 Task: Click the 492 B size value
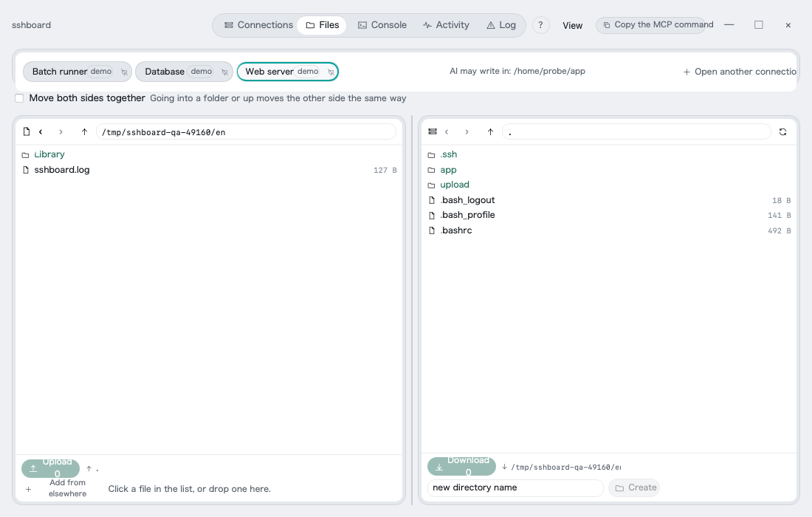pos(780,230)
